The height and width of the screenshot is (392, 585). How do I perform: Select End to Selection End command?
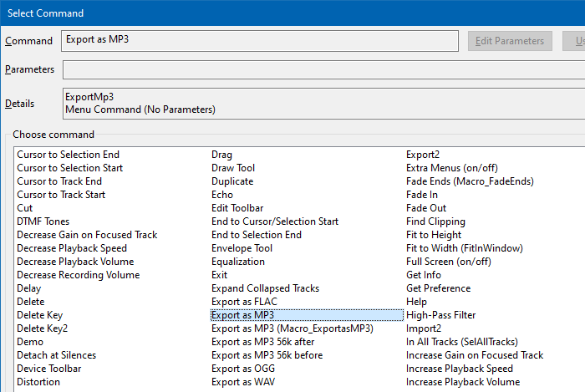[x=257, y=235]
